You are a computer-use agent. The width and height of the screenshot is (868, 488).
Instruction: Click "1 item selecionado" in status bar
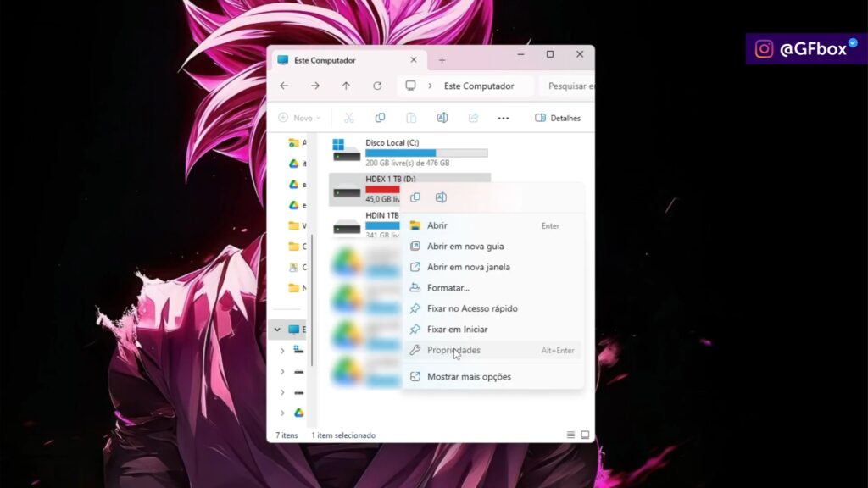343,435
